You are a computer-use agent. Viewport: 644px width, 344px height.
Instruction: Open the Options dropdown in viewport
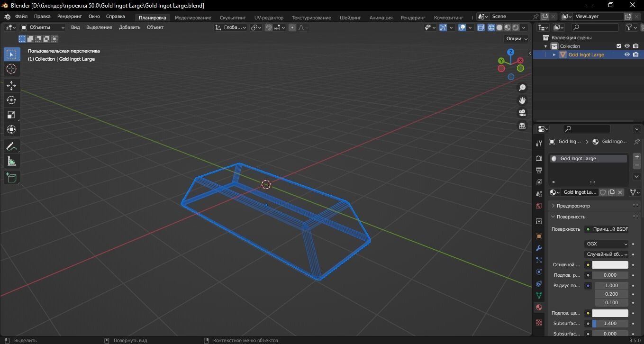click(x=517, y=39)
